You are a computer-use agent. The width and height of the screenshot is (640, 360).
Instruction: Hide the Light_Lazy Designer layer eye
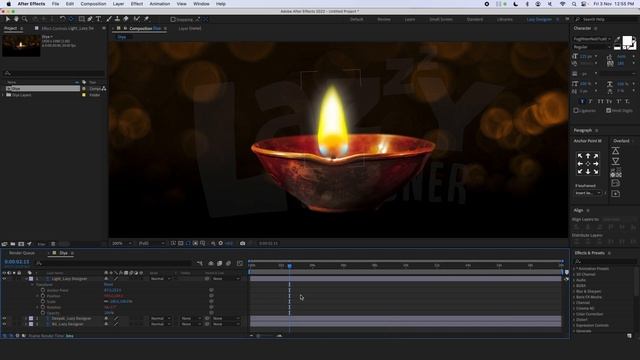(x=4, y=279)
